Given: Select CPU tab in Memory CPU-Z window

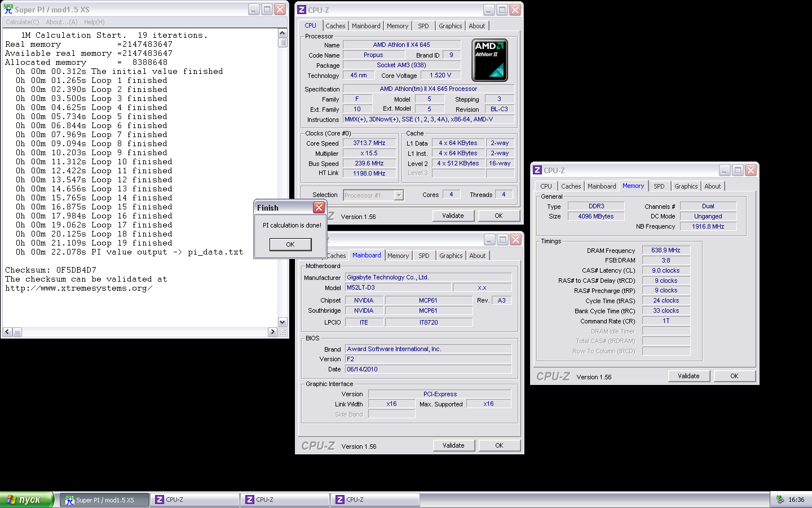Looking at the screenshot, I should [x=546, y=186].
